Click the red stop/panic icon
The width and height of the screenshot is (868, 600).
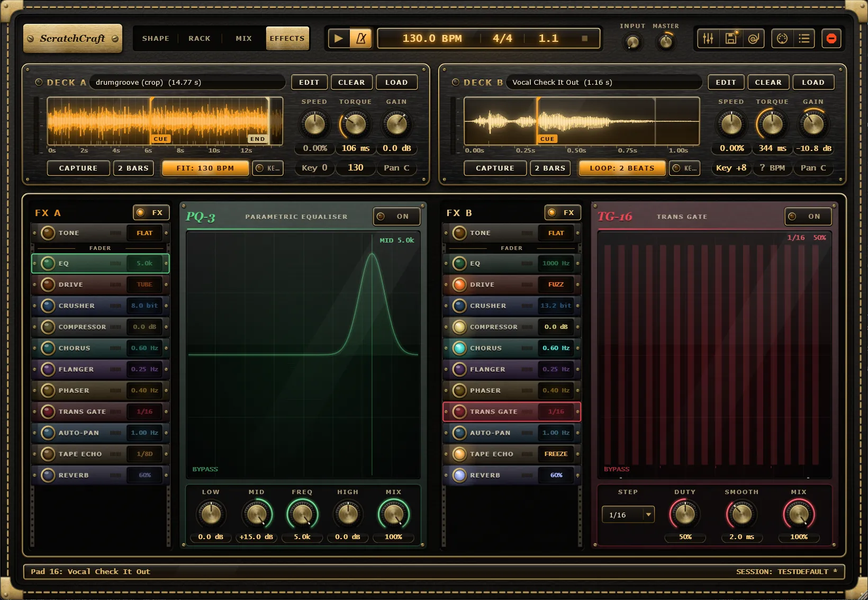point(831,39)
